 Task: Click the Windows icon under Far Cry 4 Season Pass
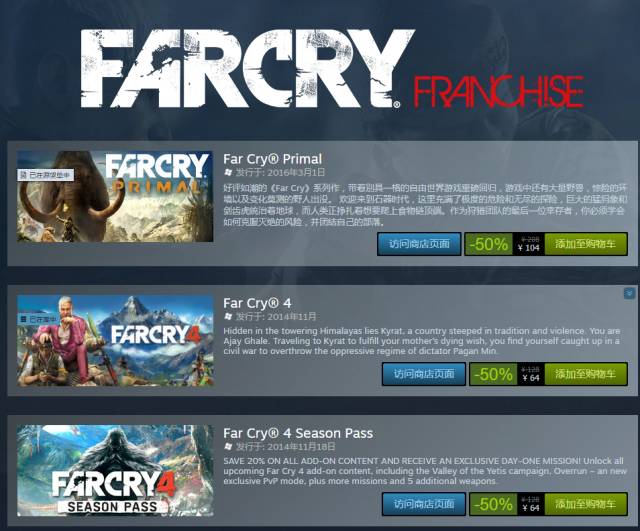tap(228, 447)
